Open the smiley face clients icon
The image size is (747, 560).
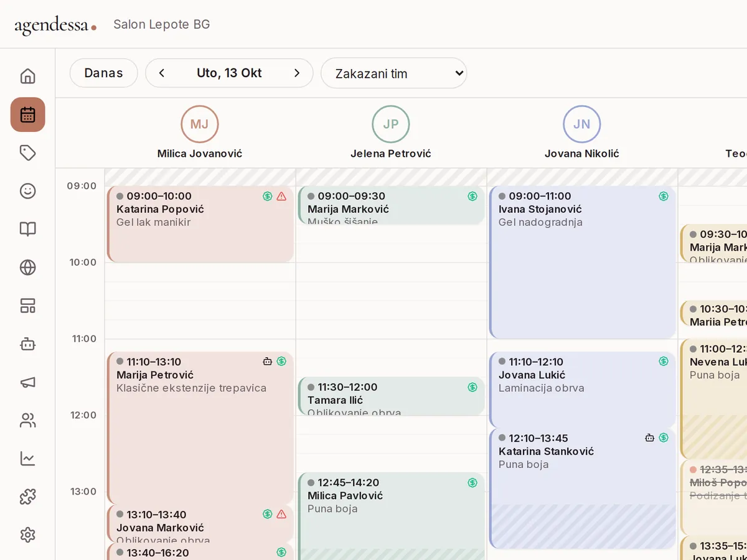tap(27, 191)
